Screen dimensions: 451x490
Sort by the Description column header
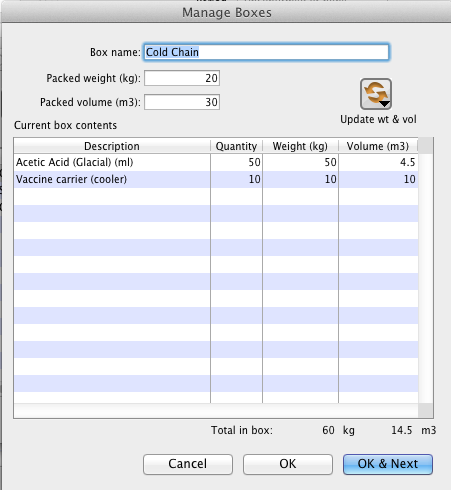[x=112, y=146]
